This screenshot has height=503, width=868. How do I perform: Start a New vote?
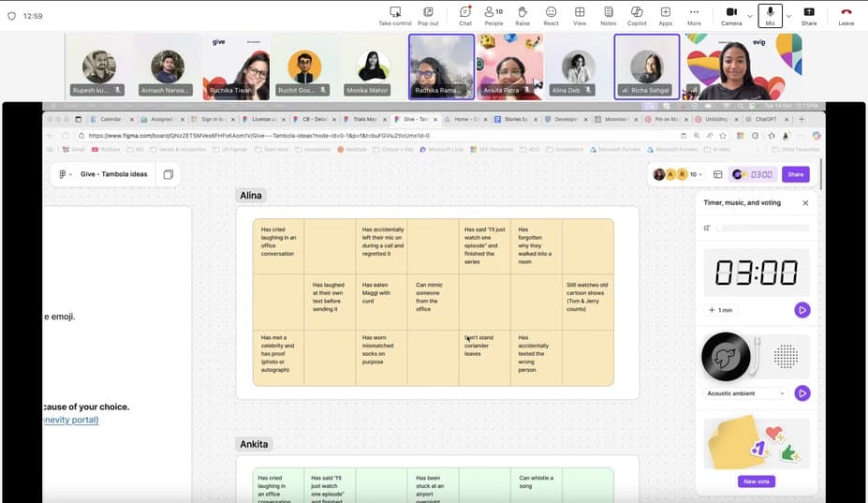[757, 481]
